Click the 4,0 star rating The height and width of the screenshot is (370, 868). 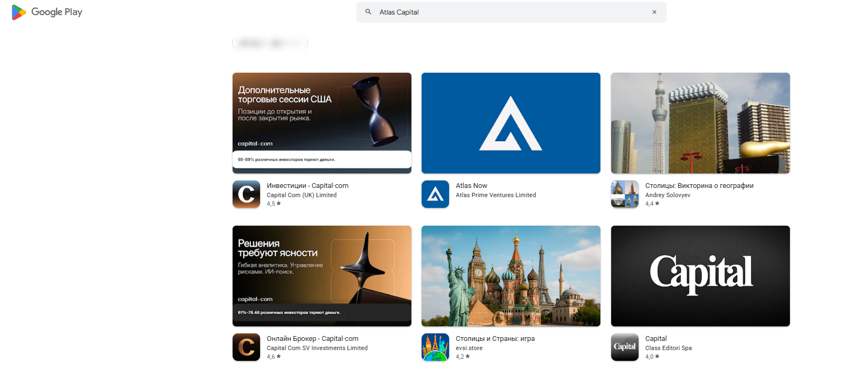653,357
